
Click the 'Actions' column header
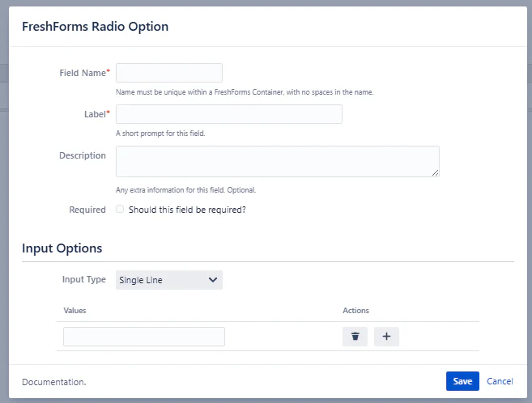(355, 311)
